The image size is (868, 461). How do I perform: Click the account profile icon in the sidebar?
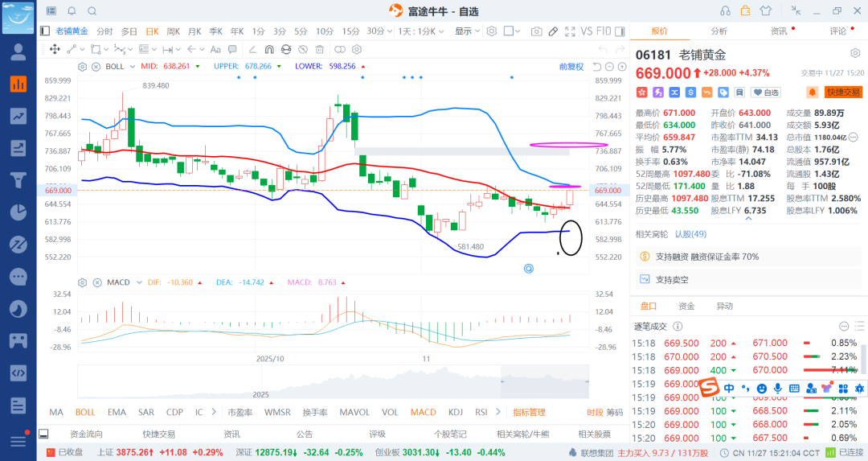(x=18, y=52)
